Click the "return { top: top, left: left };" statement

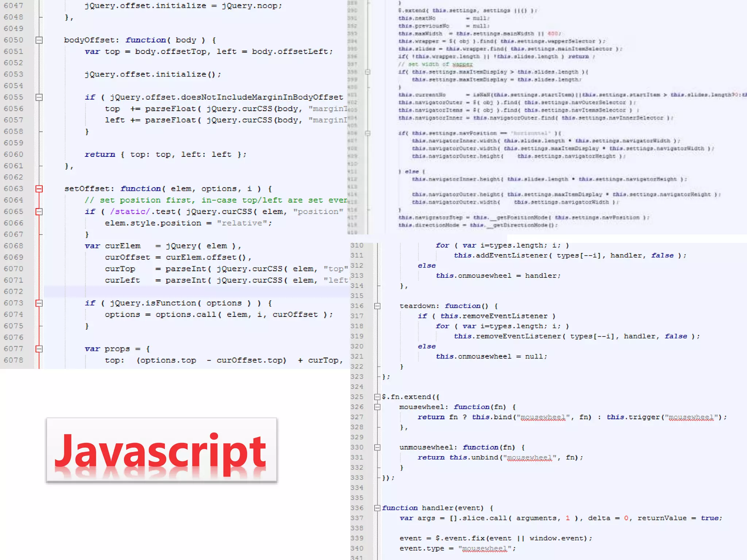pos(166,155)
